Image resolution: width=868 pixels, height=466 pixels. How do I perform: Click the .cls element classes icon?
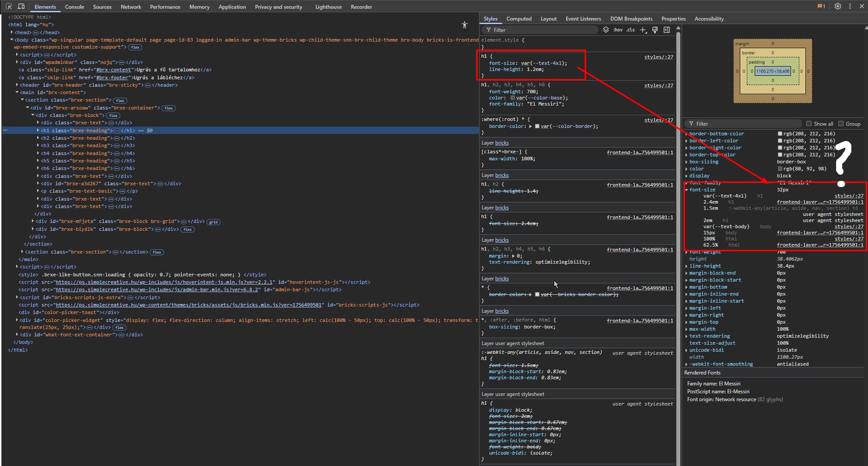click(x=630, y=30)
